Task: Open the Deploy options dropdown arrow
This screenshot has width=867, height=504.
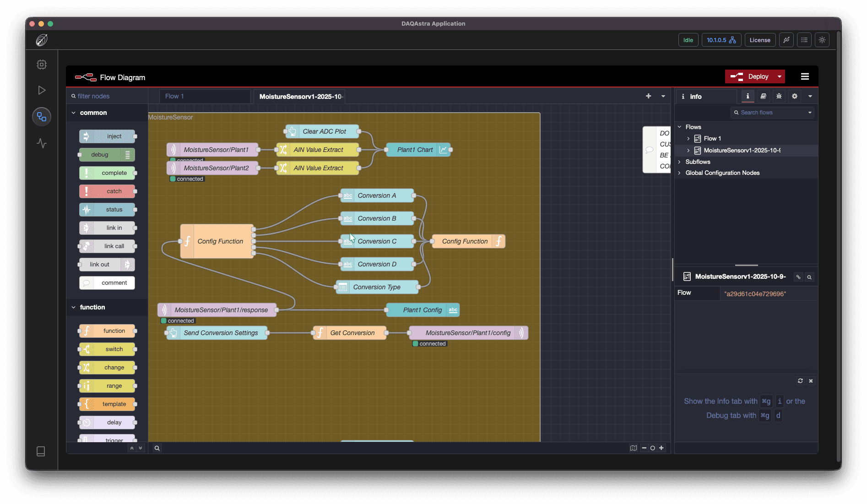Action: pyautogui.click(x=779, y=76)
